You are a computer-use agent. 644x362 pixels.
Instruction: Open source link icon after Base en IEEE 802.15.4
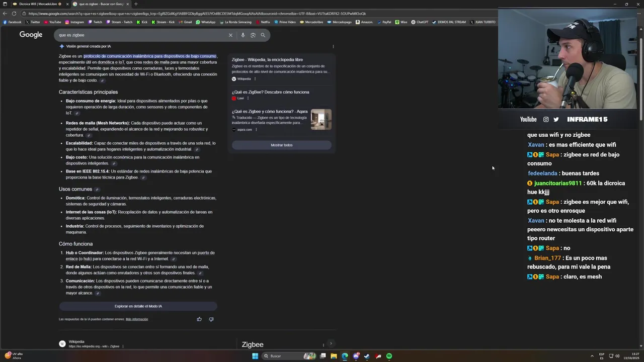coord(143,177)
